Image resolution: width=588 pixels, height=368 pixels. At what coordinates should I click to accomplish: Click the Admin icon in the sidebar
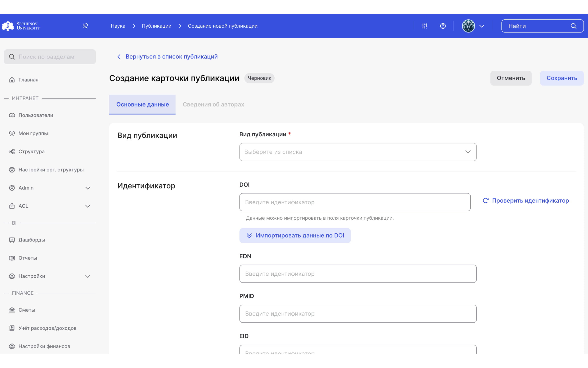coord(12,188)
